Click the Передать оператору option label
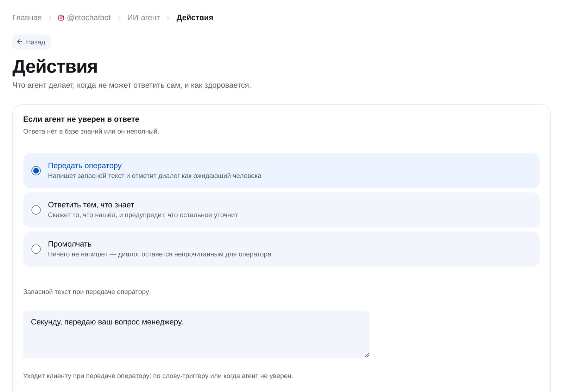Screen dimensions: 563x392 point(85,165)
